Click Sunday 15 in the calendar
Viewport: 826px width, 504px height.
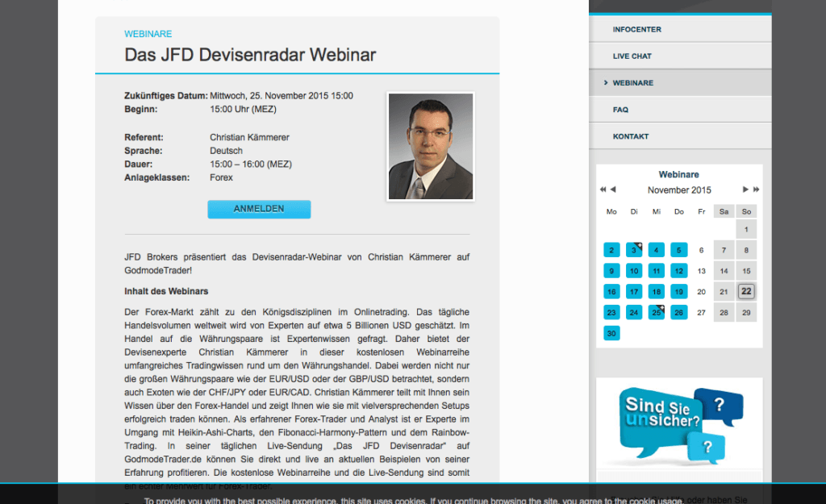(x=746, y=271)
